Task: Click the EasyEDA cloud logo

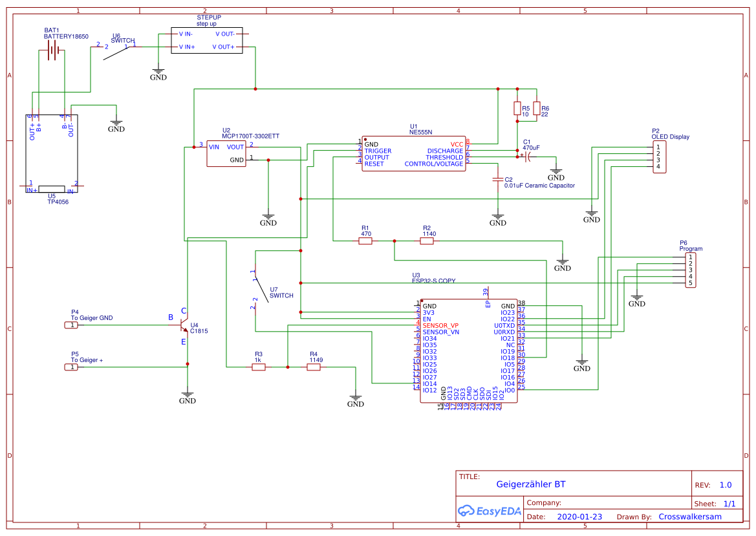Action: [x=466, y=511]
